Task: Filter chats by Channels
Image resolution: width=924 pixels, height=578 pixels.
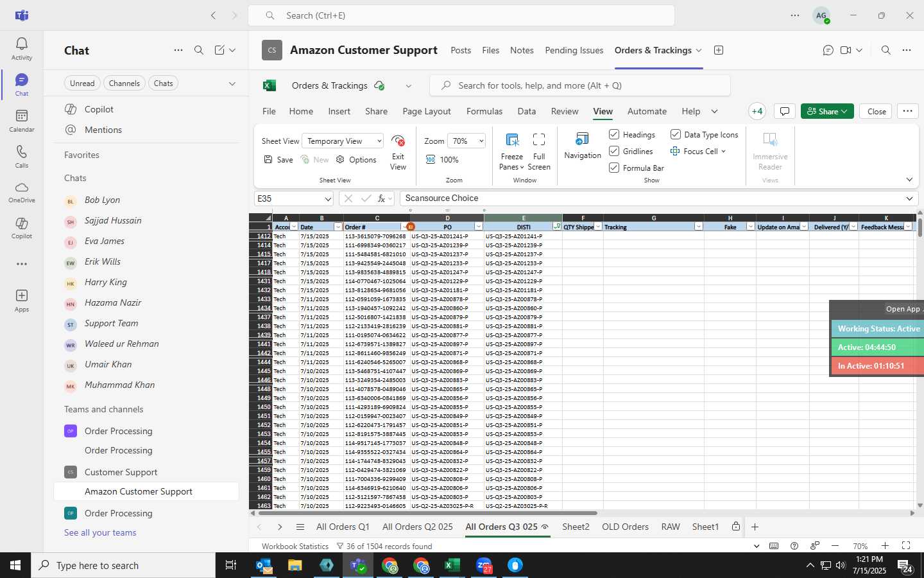Action: 124,83
